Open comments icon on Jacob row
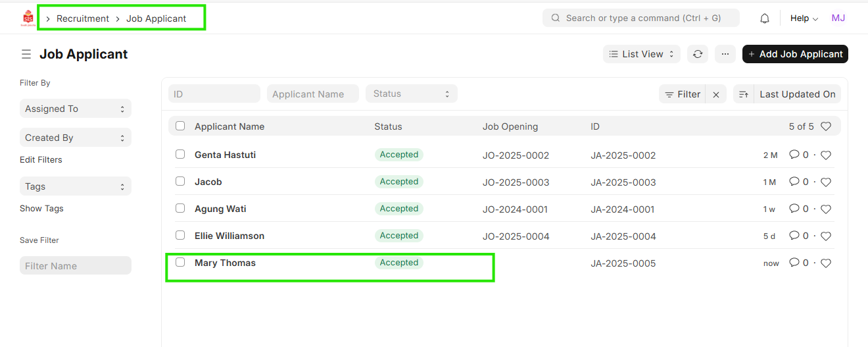 794,182
